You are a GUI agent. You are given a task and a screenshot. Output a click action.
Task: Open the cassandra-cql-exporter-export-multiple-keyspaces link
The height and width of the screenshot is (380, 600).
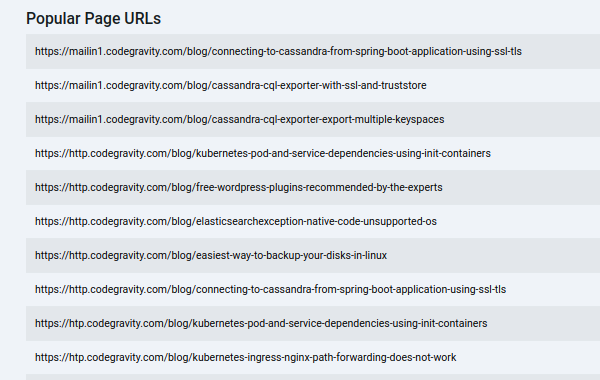[x=240, y=119]
